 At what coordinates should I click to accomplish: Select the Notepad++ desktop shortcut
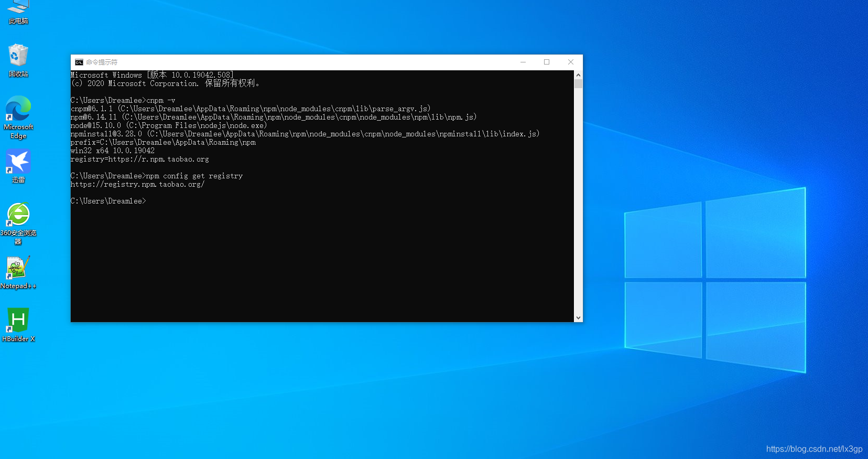18,273
